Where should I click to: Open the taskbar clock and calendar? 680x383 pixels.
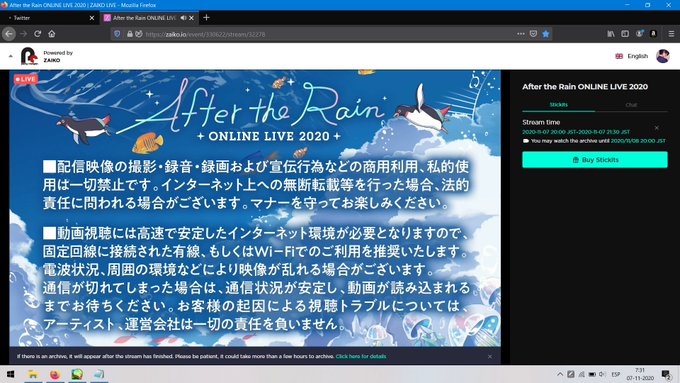tap(640, 374)
